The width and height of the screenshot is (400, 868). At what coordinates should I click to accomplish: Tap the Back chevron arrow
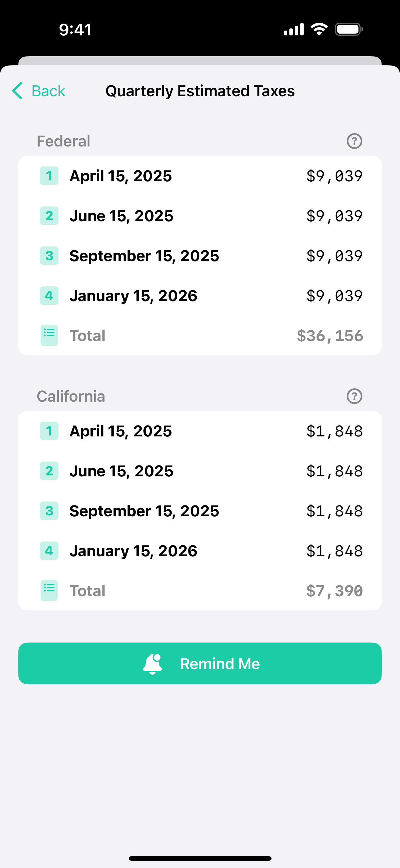[17, 90]
